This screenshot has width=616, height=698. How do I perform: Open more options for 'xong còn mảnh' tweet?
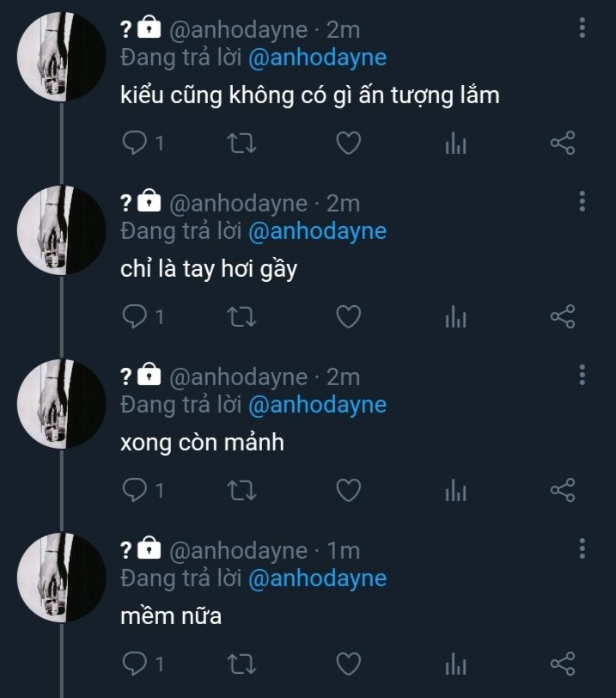(x=582, y=375)
